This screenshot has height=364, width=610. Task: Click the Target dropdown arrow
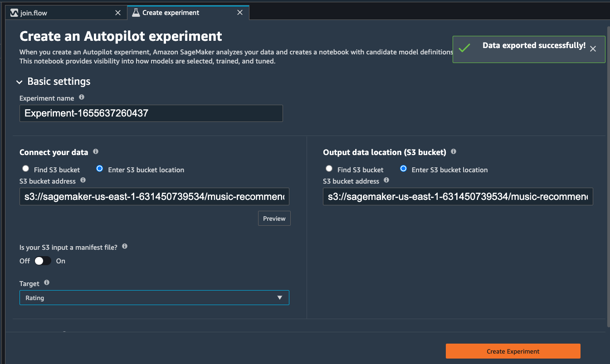[x=280, y=298]
